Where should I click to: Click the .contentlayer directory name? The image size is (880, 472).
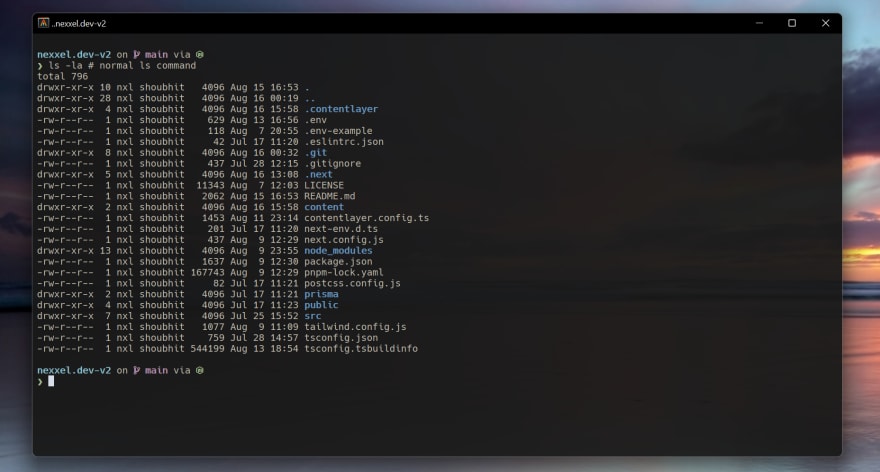click(x=341, y=109)
